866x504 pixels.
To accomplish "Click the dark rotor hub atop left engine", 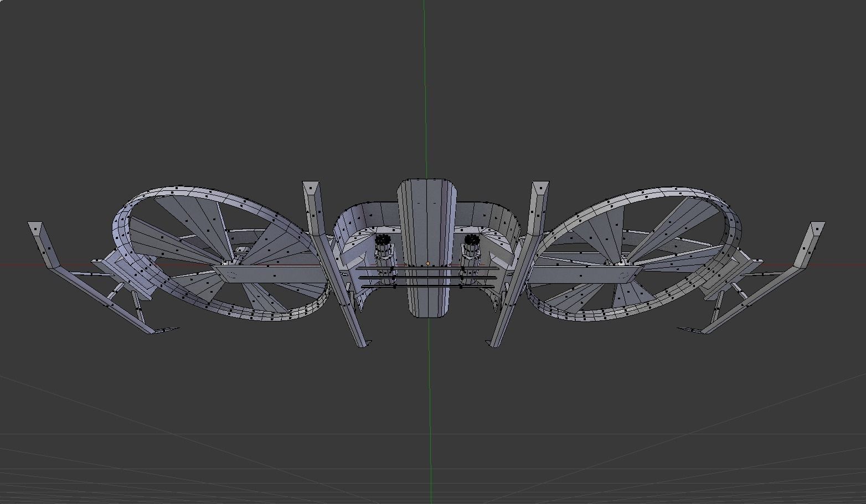I will click(383, 240).
